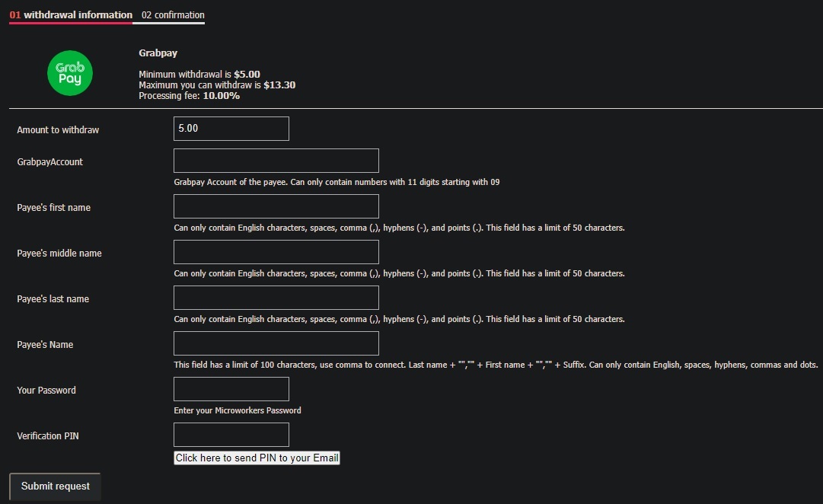
Task: Click the GrabpayAccount label
Action: click(x=50, y=162)
